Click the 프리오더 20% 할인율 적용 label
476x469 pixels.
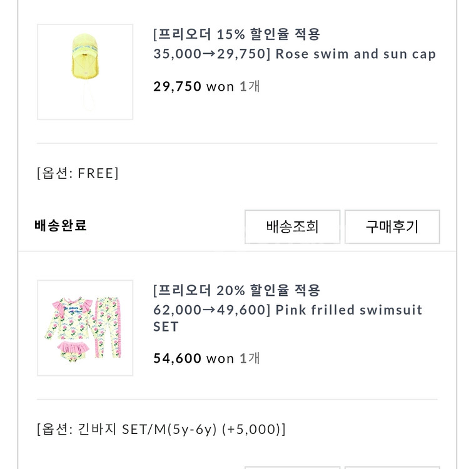coord(236,291)
